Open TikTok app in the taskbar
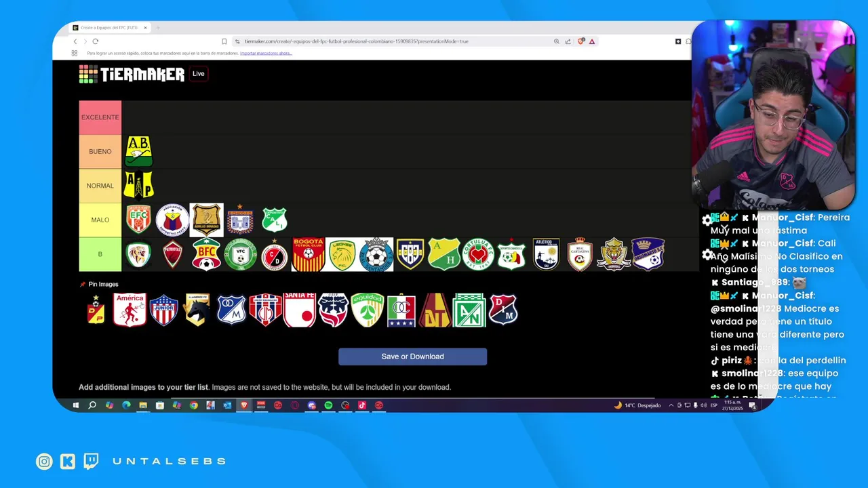868x488 pixels. coord(362,405)
